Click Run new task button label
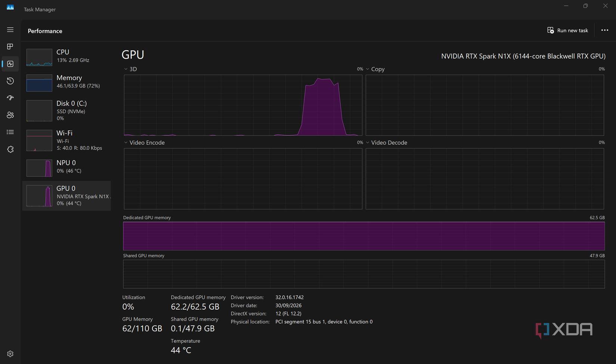 click(x=573, y=31)
